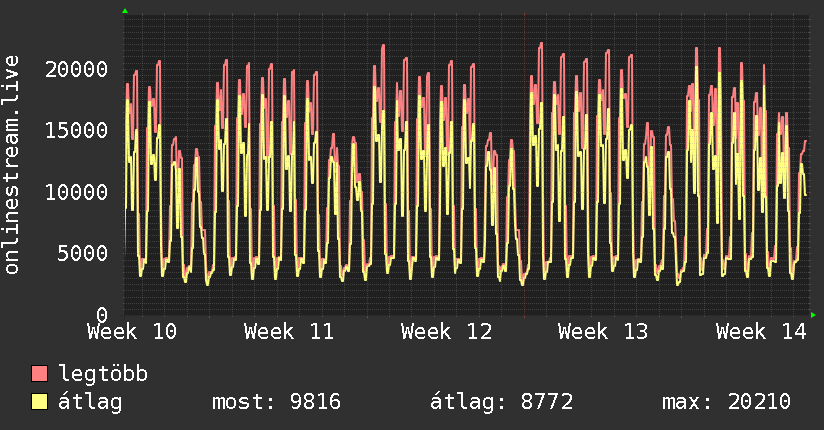Click the 5000 y-axis label
This screenshot has width=824, height=430.
83,253
